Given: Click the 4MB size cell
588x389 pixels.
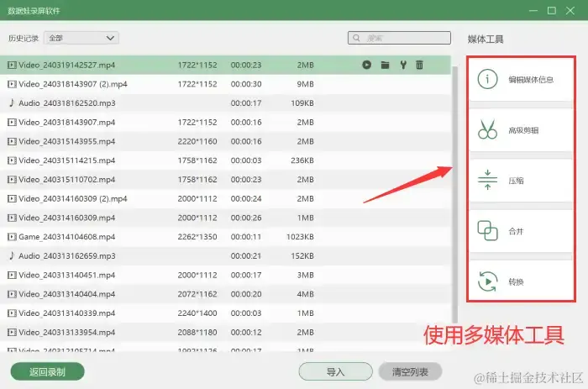Looking at the screenshot, I should pyautogui.click(x=305, y=294).
